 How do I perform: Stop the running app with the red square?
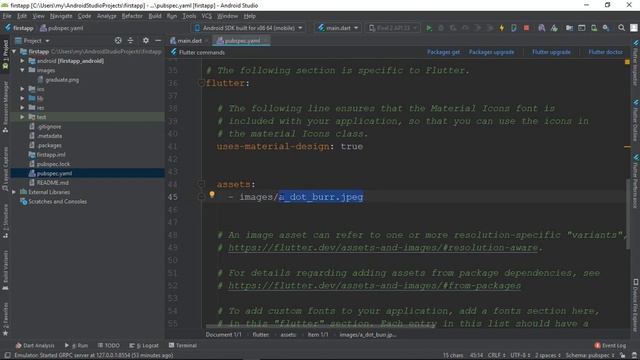(x=526, y=28)
